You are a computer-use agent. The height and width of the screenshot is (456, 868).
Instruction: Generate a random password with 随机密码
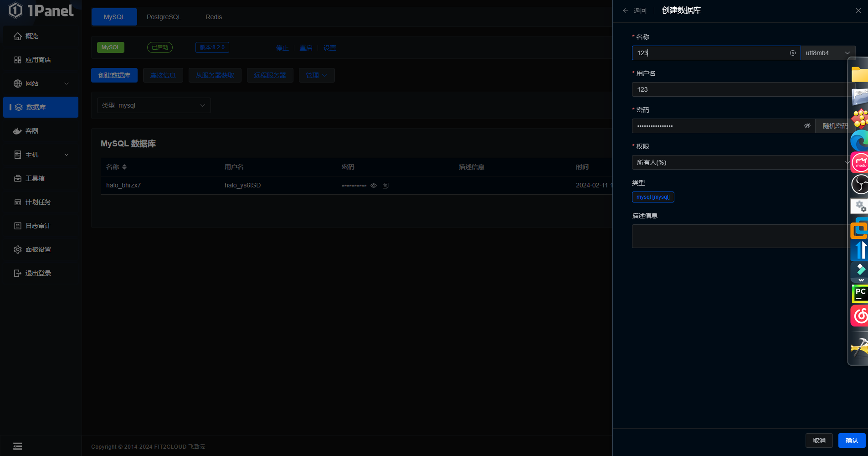coord(833,126)
